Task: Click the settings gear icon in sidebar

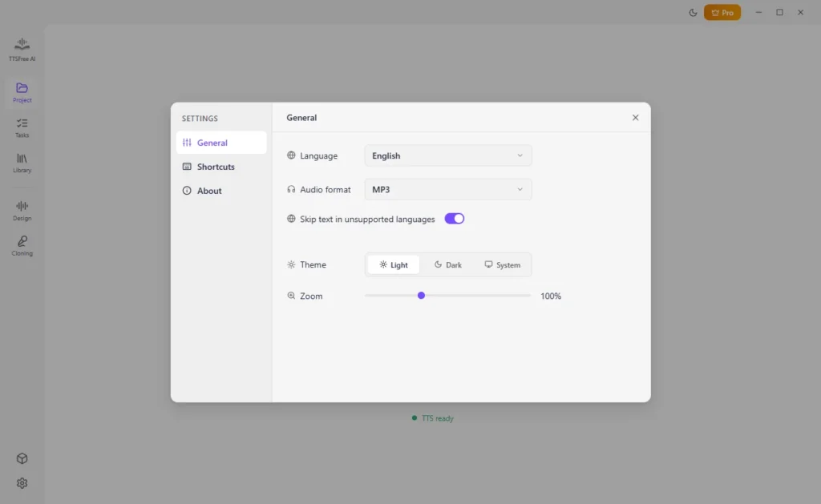Action: tap(22, 483)
